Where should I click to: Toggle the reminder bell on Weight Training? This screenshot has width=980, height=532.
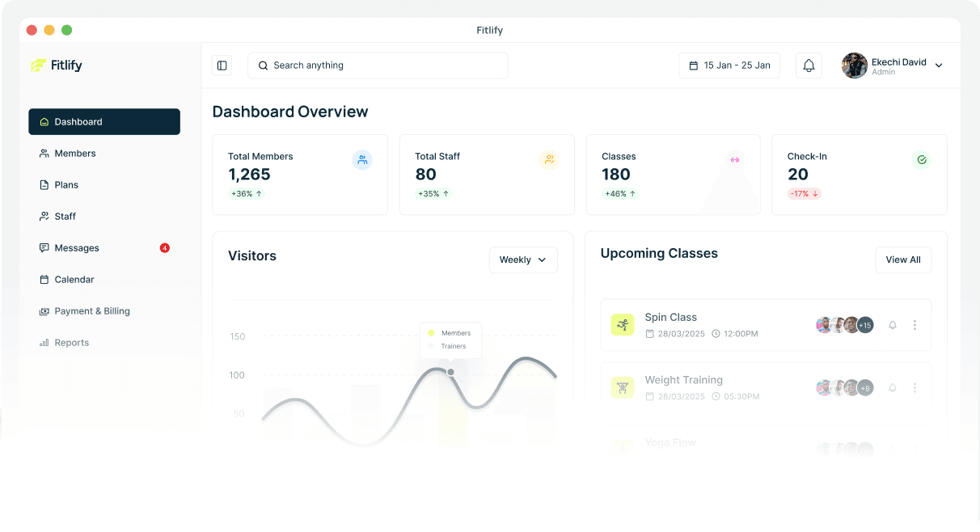point(892,388)
